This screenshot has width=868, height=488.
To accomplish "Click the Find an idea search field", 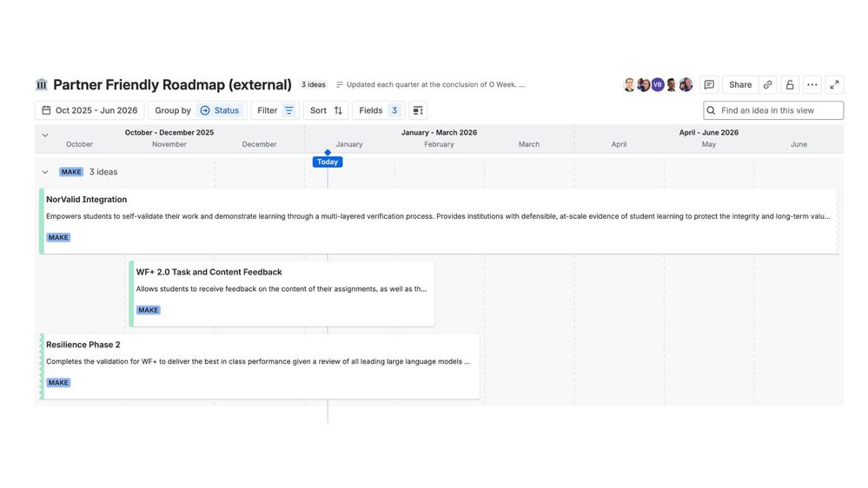I will pos(773,110).
